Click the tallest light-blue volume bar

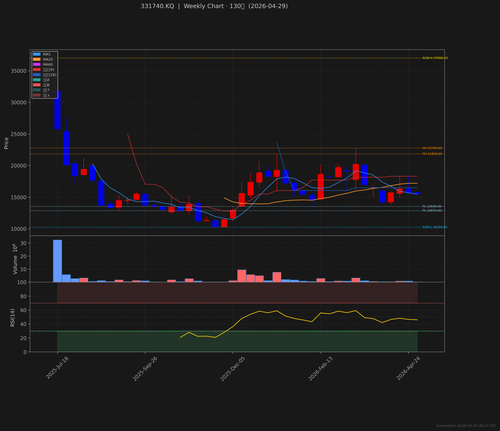click(x=57, y=261)
